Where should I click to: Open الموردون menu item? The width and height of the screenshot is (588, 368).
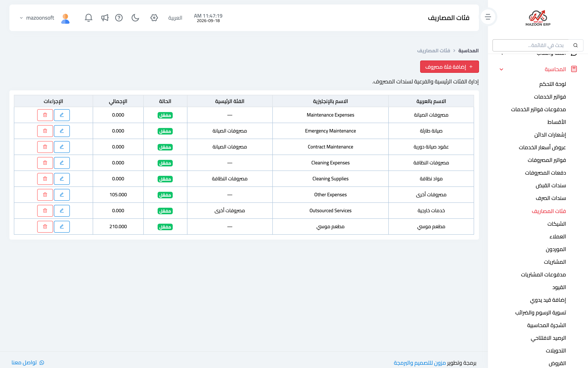coord(556,249)
